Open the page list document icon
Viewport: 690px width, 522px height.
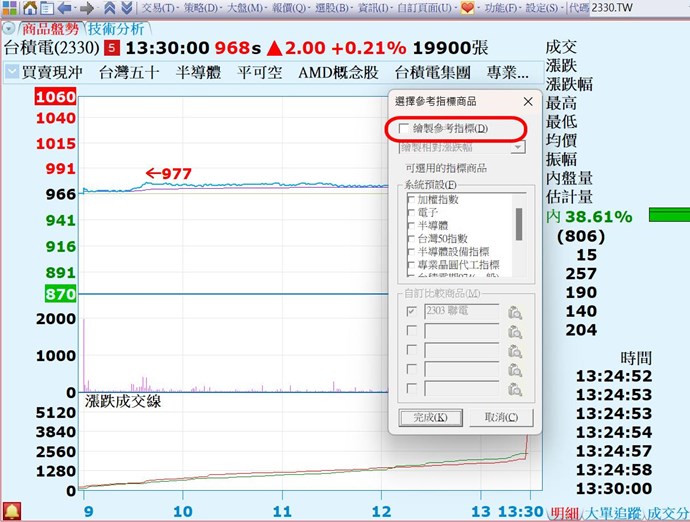click(47, 8)
